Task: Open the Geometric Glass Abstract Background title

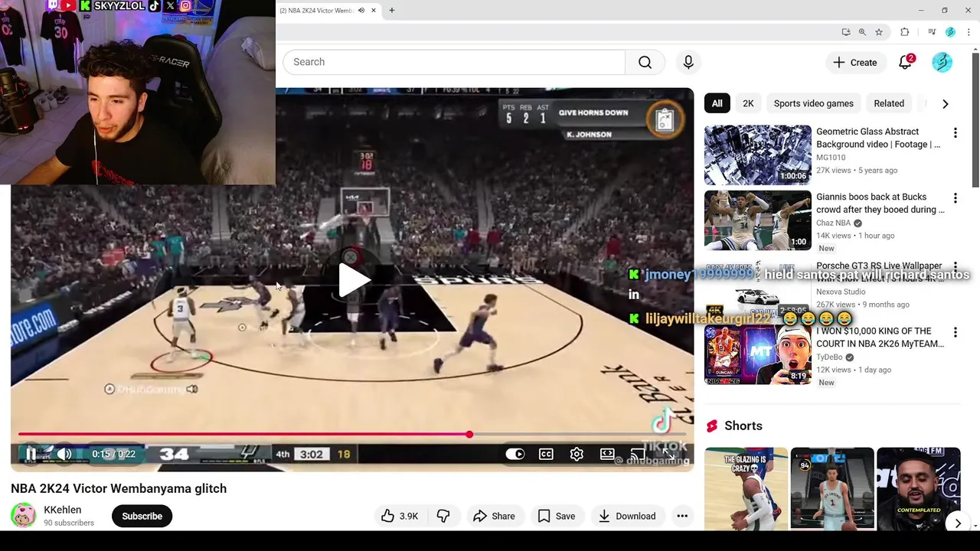Action: tap(878, 138)
